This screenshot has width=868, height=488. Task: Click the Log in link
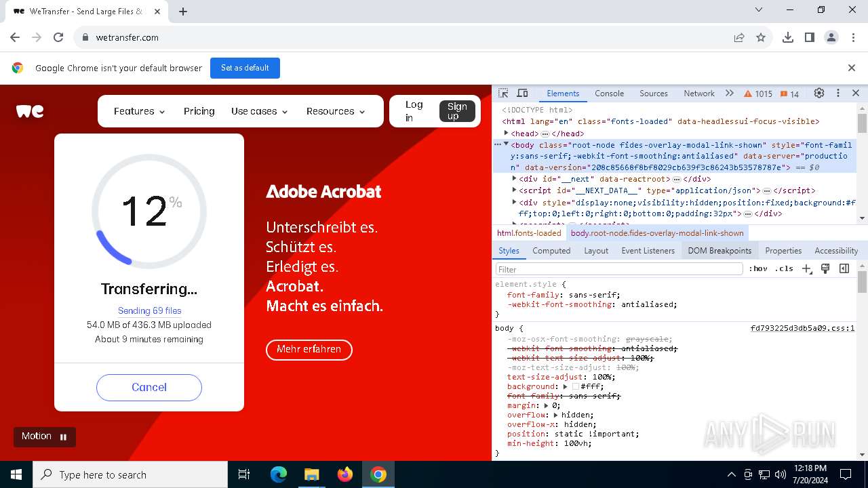414,111
